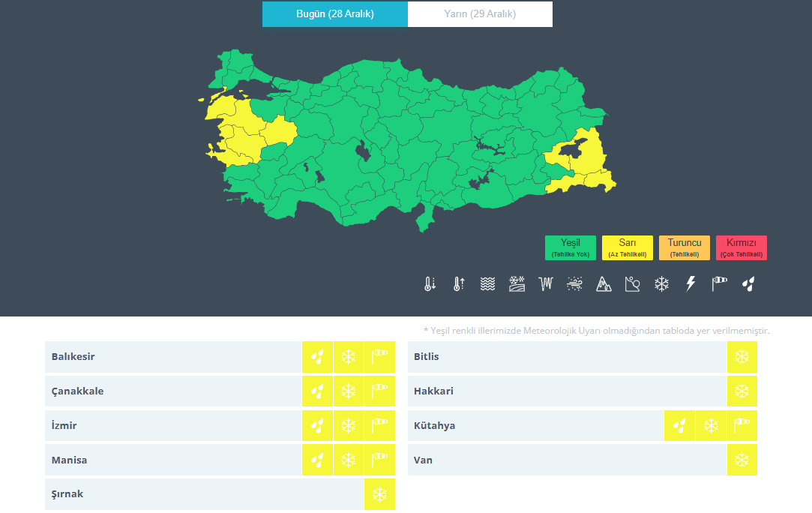
Task: Click Manisa row snow warning icon
Action: [x=349, y=460]
